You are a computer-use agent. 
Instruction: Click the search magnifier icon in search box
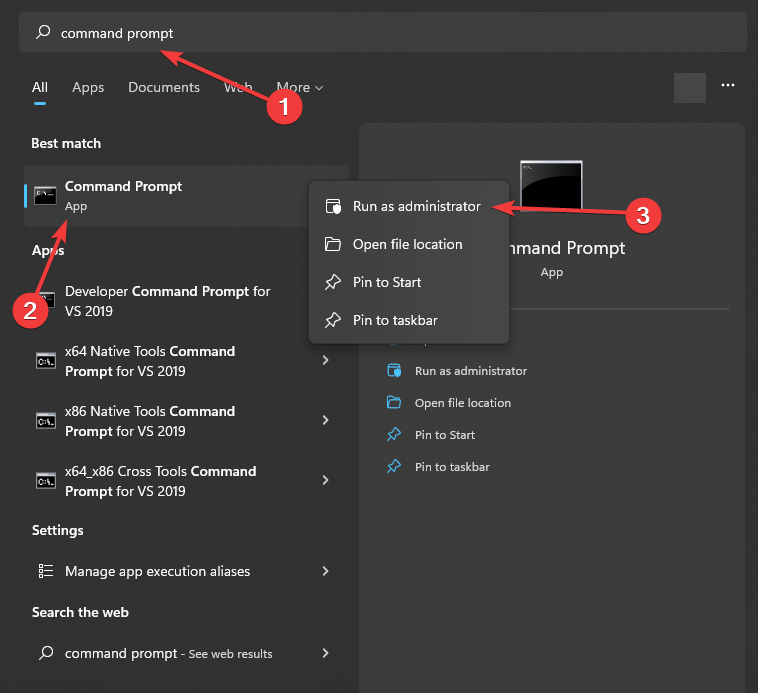pyautogui.click(x=43, y=32)
